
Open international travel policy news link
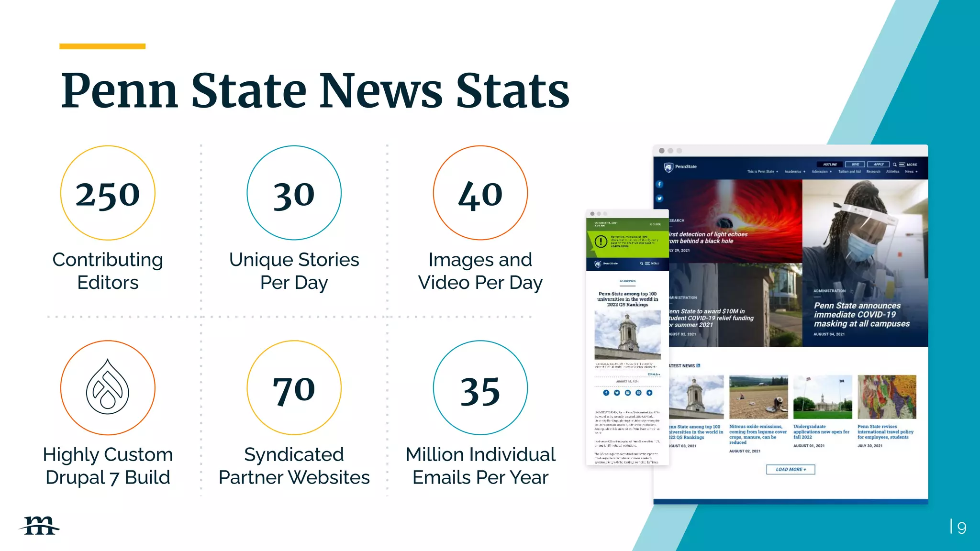point(886,432)
